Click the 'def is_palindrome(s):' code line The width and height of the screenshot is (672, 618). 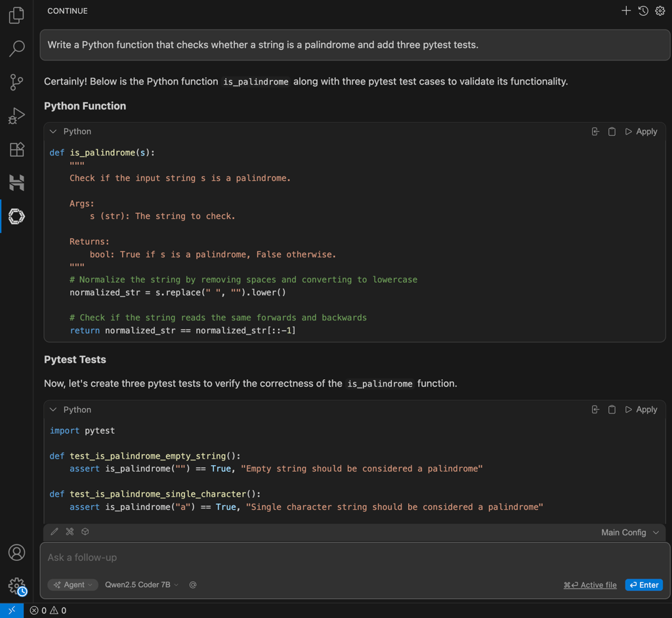(102, 153)
